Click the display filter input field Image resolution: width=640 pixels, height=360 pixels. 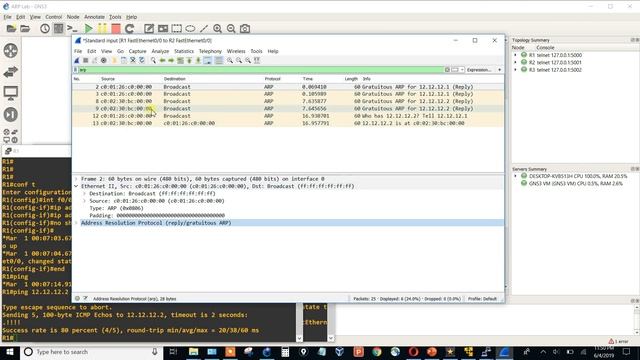(x=261, y=70)
